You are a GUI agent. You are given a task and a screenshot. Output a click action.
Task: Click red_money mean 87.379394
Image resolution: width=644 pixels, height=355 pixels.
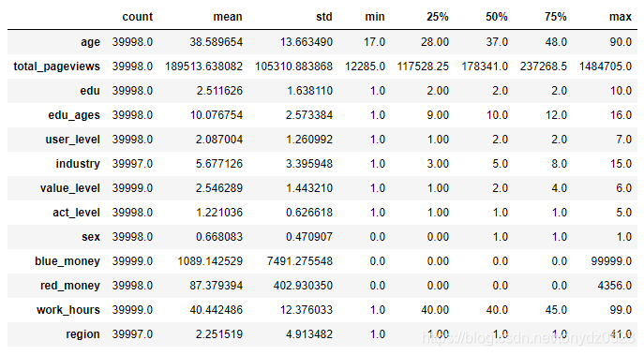(x=216, y=286)
